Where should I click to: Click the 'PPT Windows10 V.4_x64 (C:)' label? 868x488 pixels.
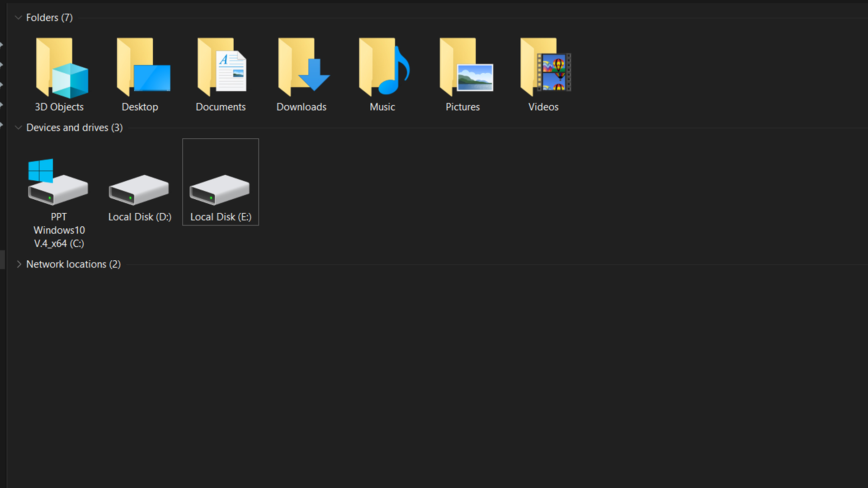(x=59, y=230)
